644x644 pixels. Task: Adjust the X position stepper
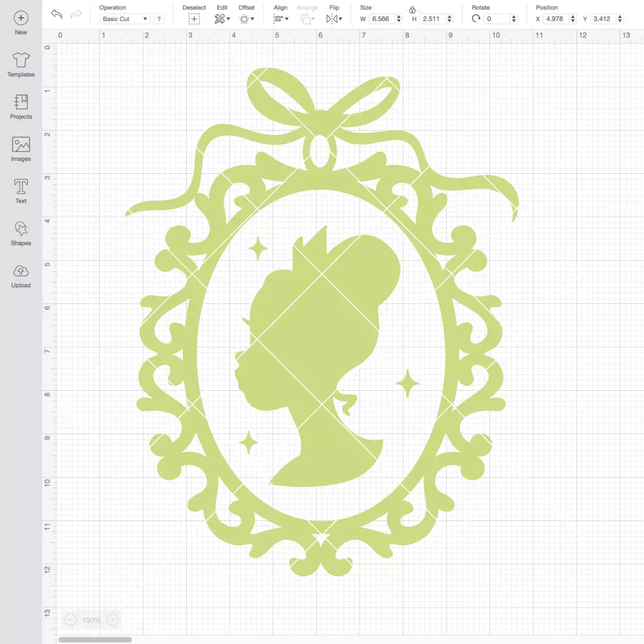573,19
